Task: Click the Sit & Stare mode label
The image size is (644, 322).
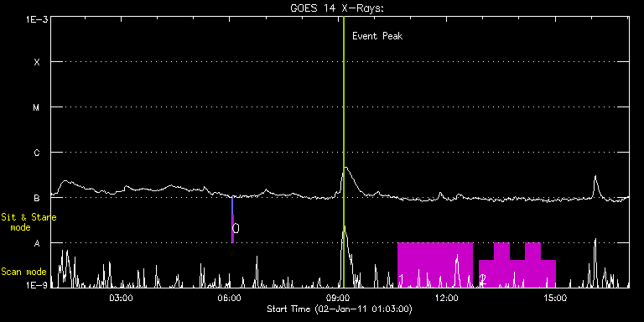Action: (x=29, y=222)
